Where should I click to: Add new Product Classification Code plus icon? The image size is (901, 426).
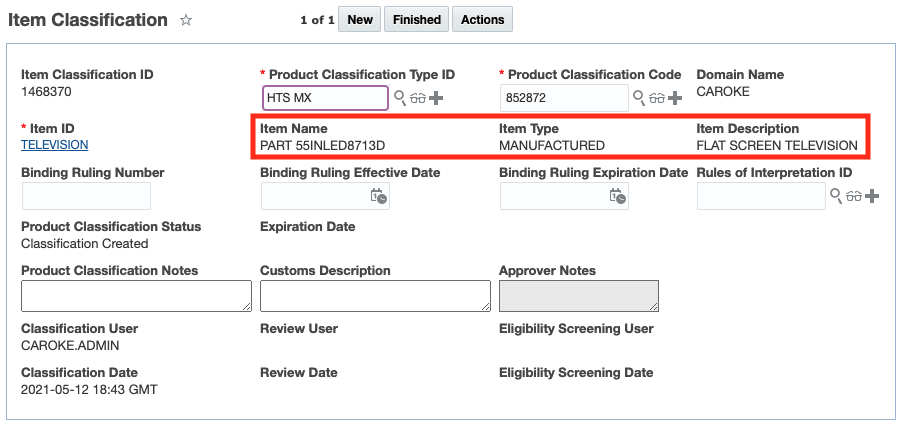tap(675, 98)
